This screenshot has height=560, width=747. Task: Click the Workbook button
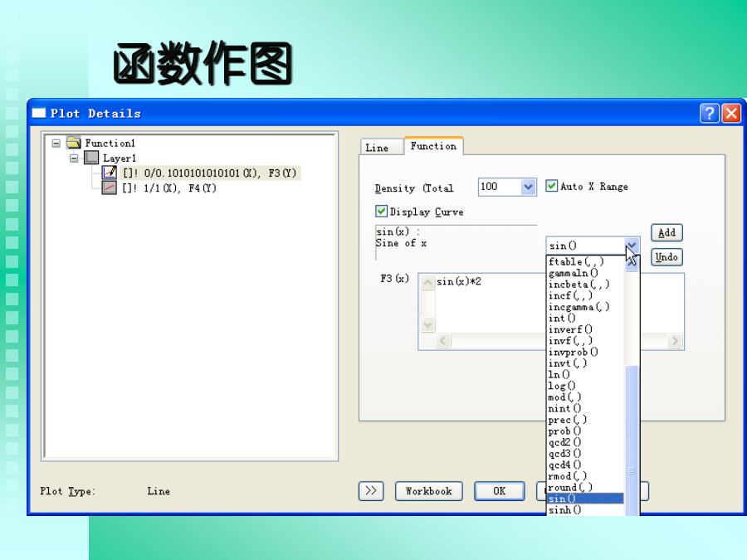click(x=428, y=491)
